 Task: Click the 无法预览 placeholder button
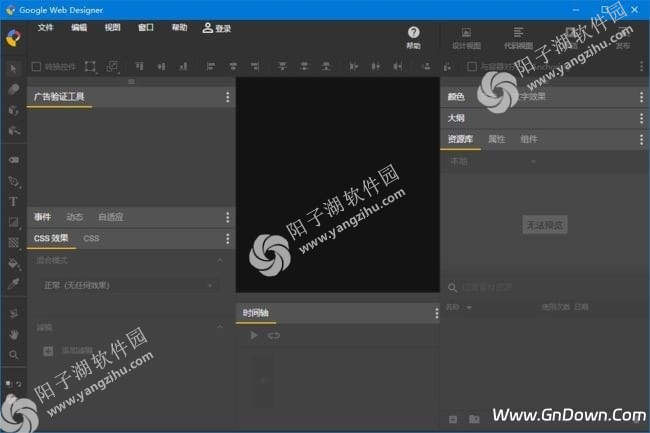point(545,225)
